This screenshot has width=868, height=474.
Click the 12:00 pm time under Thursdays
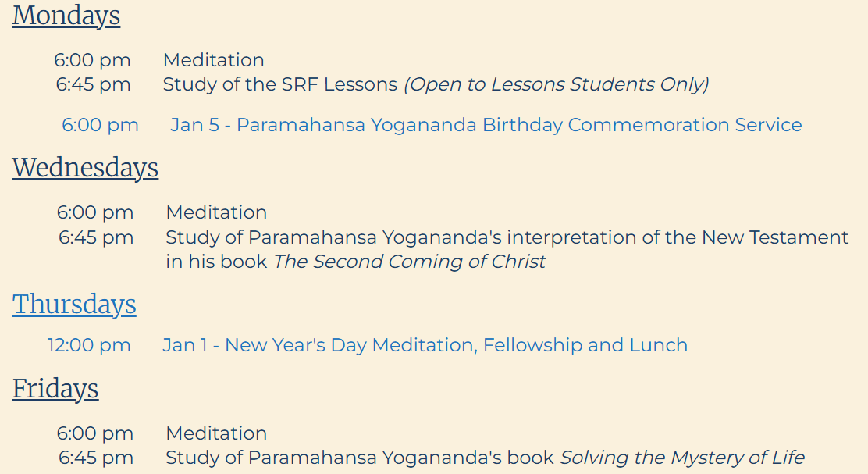pyautogui.click(x=89, y=345)
